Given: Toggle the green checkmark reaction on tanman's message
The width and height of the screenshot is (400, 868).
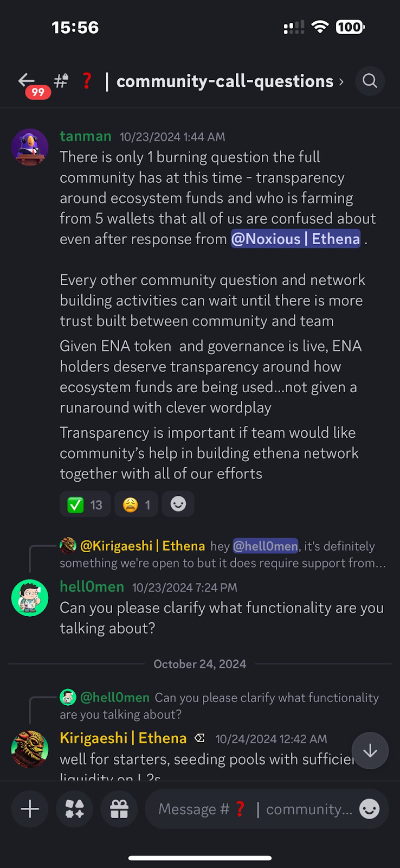Looking at the screenshot, I should point(85,504).
